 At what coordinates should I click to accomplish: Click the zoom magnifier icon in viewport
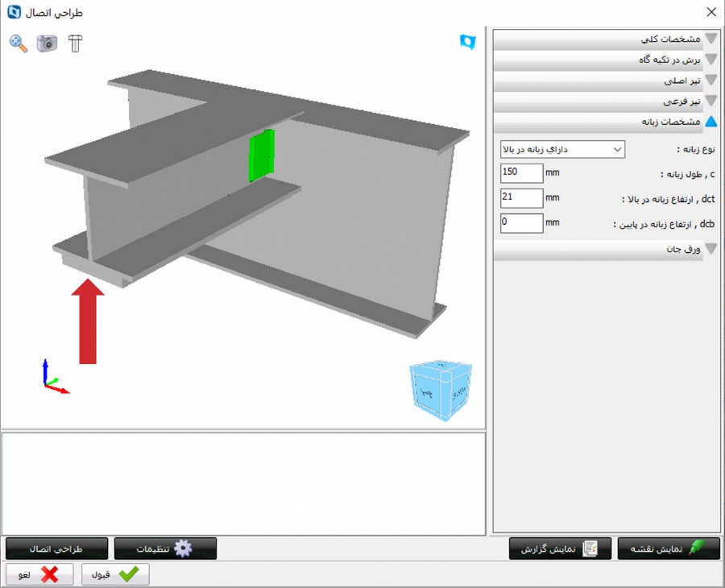pyautogui.click(x=19, y=43)
